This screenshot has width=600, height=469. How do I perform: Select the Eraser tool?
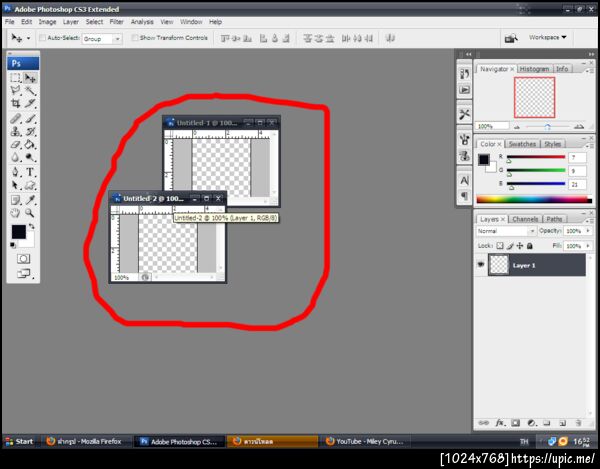click(16, 145)
